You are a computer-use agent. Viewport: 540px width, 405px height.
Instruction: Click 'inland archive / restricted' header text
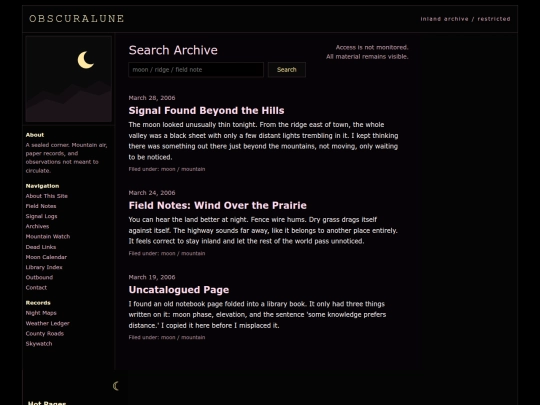tap(465, 19)
